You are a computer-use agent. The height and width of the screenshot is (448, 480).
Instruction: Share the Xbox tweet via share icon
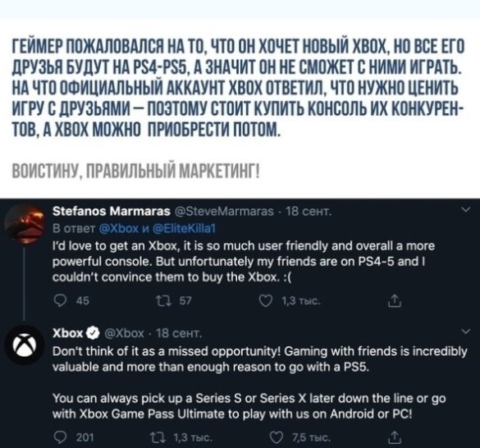(395, 437)
